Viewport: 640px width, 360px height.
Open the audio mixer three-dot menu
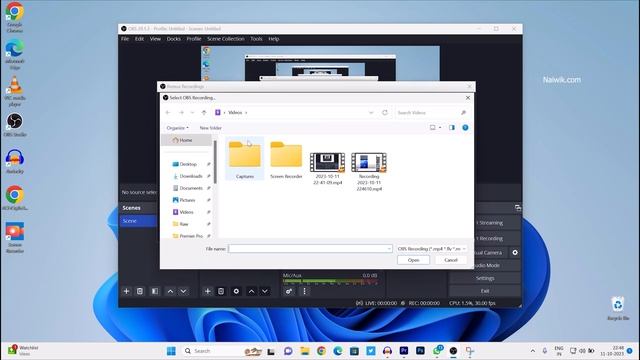[x=304, y=291]
